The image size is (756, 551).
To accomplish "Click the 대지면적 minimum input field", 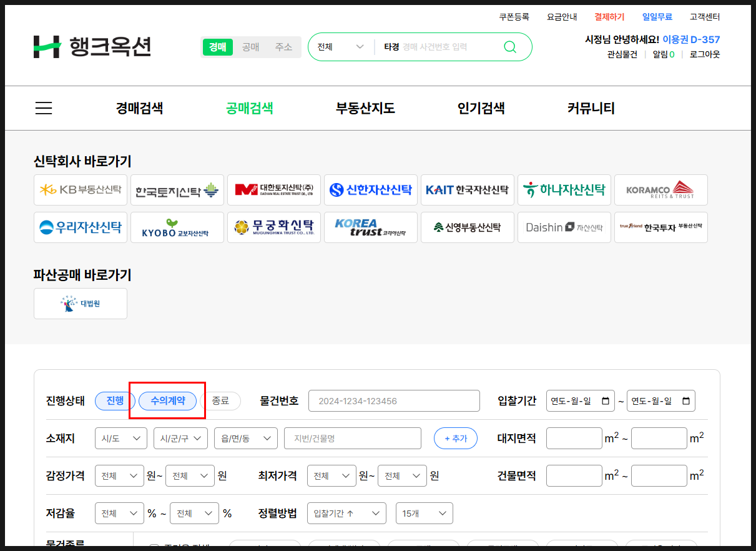I will 574,439.
